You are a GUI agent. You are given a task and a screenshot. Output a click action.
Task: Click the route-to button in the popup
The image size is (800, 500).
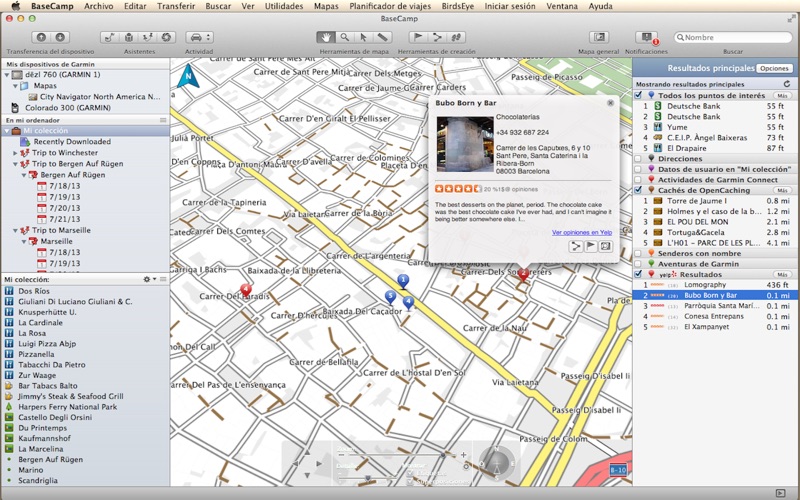576,246
